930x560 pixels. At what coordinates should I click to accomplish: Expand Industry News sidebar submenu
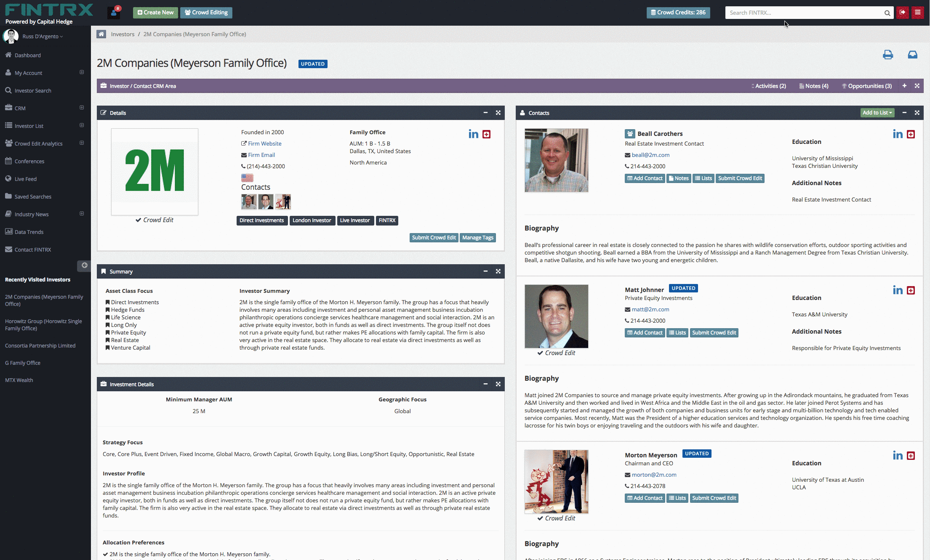(82, 214)
